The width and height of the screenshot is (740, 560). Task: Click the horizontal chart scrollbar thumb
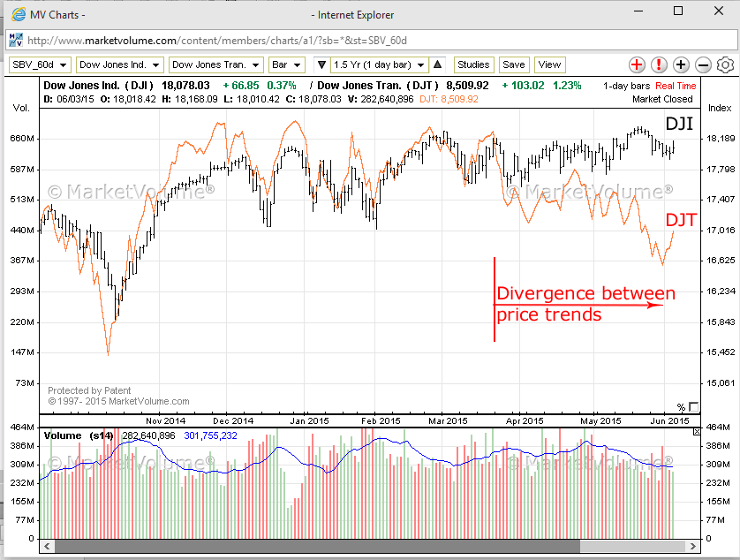[316, 546]
